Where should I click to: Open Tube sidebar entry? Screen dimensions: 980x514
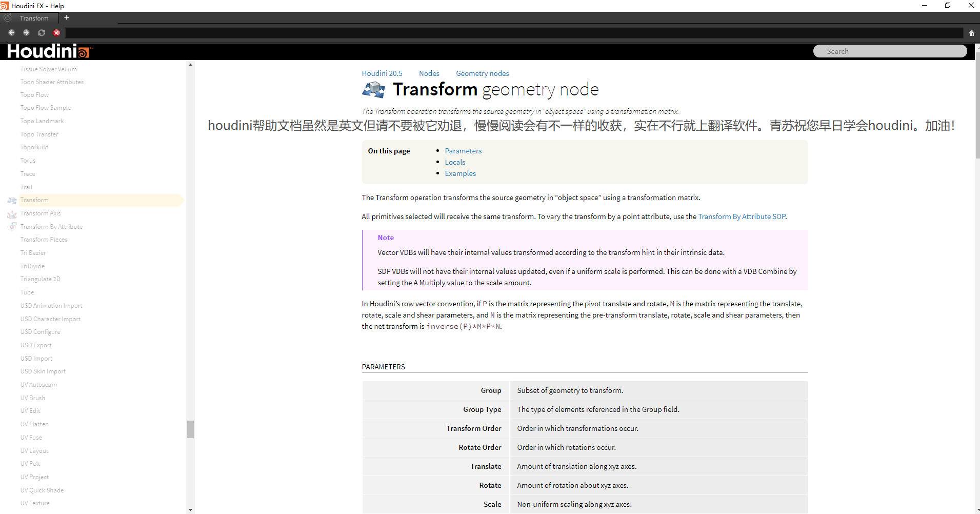point(27,292)
